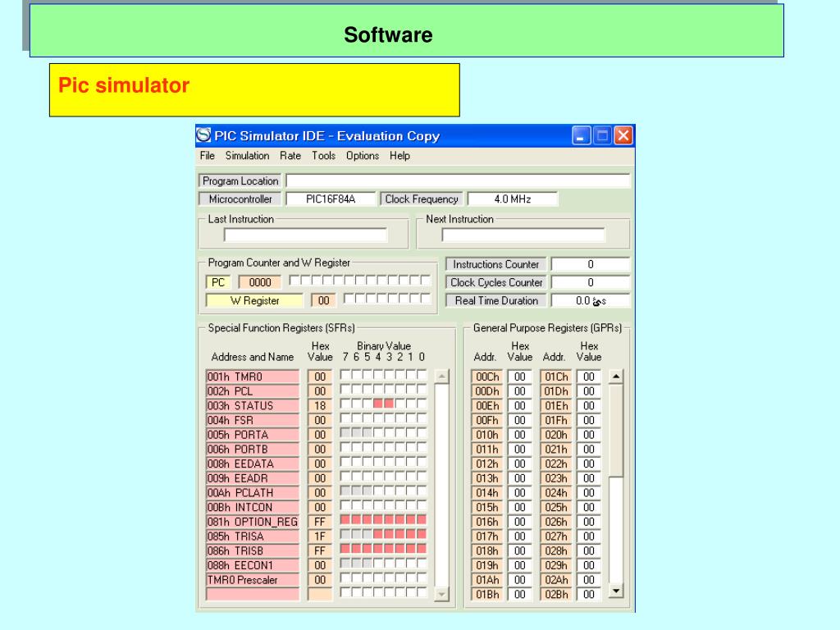Click the PIC16F84A microcontroller field
Image resolution: width=840 pixels, height=630 pixels.
(331, 199)
